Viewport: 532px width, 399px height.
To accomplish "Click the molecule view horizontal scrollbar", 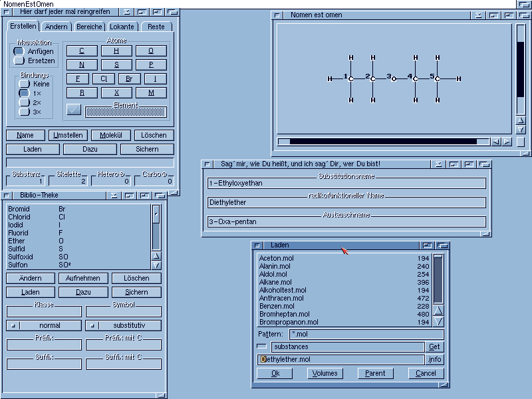I will [x=383, y=142].
